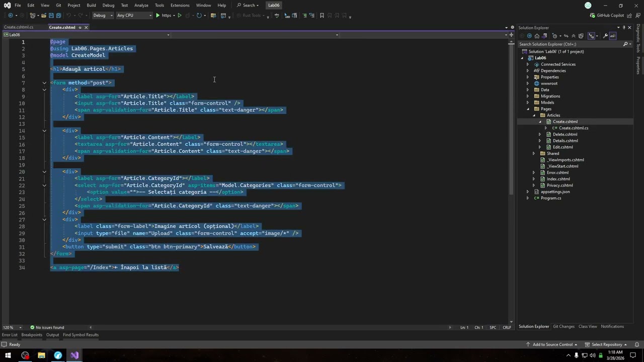Select Details.cshtml in Articles folder
This screenshot has width=644, height=362.
click(x=566, y=141)
